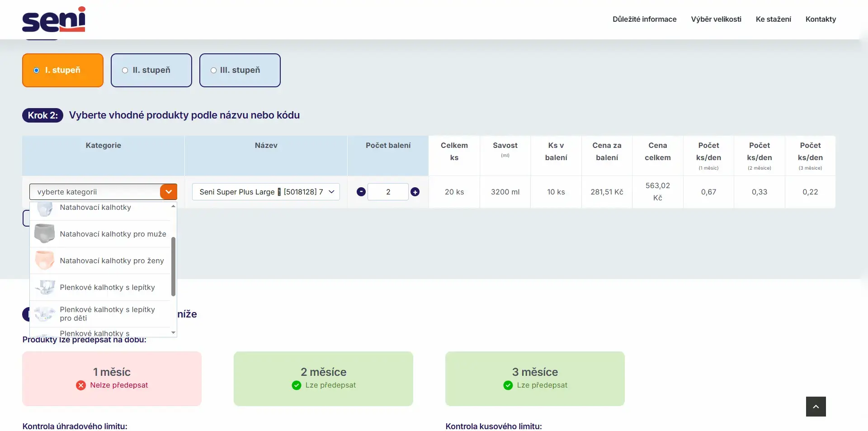
Task: Click children's diaper pants thumbnail image
Action: pyautogui.click(x=44, y=313)
